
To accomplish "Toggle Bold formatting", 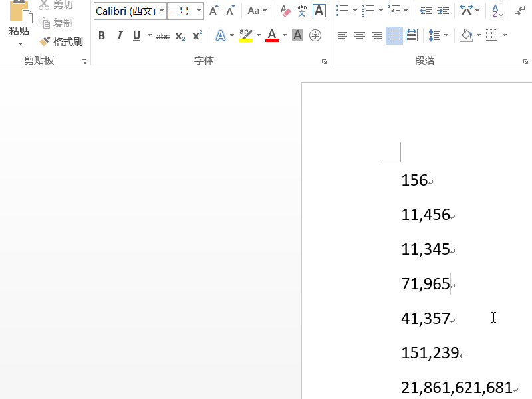I will pos(102,35).
